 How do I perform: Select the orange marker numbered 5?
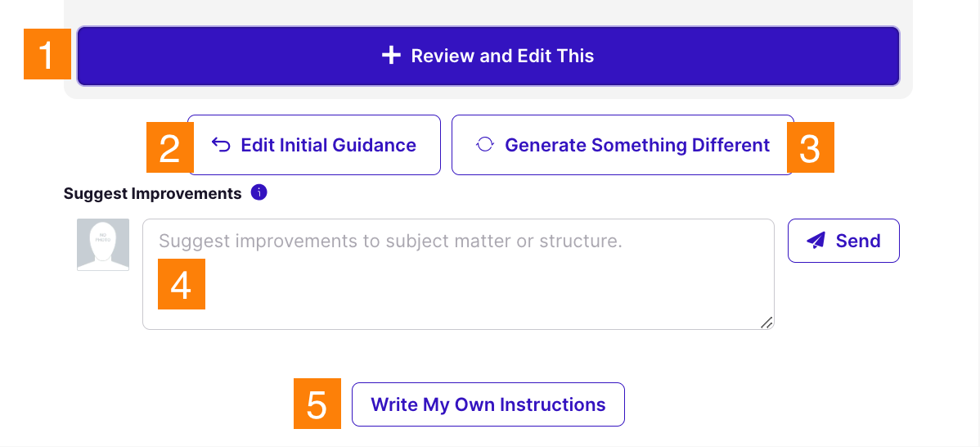(x=317, y=404)
